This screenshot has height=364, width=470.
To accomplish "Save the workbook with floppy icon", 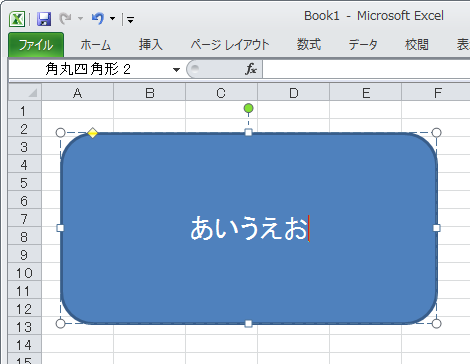I will (44, 19).
